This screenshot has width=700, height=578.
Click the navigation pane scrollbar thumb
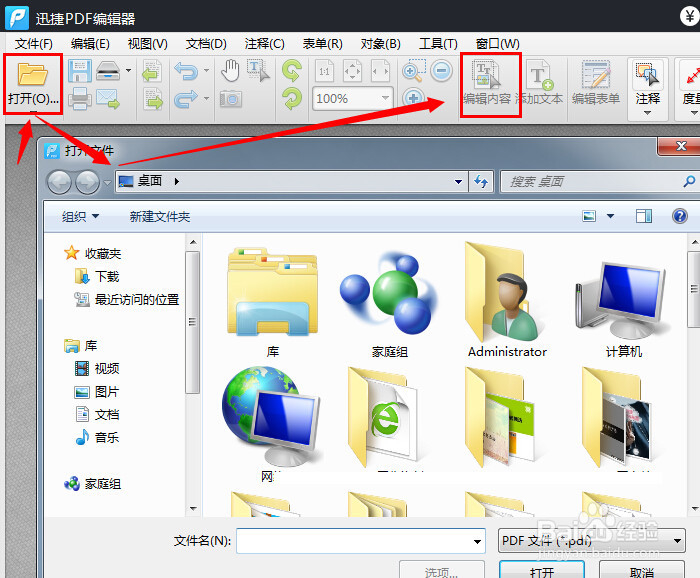(x=192, y=322)
